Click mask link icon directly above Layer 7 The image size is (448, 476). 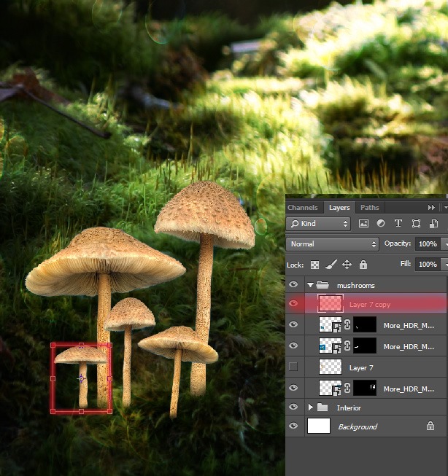[x=347, y=346]
